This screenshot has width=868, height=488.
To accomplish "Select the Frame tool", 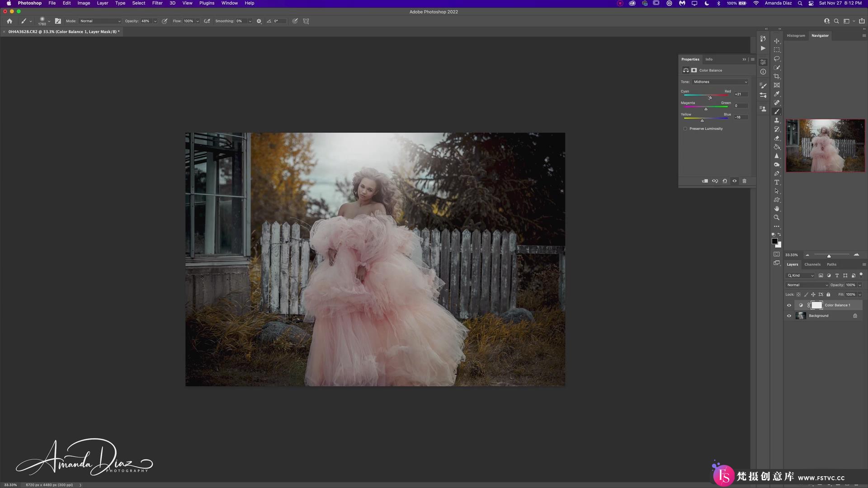I will pos(777,85).
